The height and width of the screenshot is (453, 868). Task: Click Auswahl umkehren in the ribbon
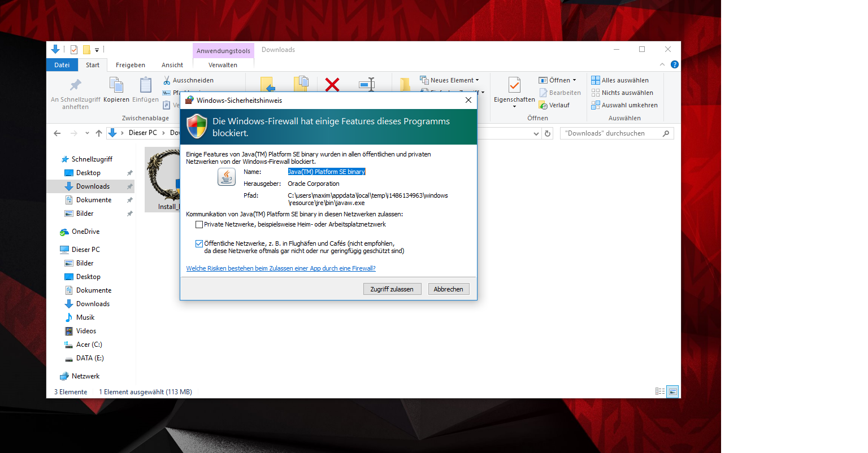point(624,105)
